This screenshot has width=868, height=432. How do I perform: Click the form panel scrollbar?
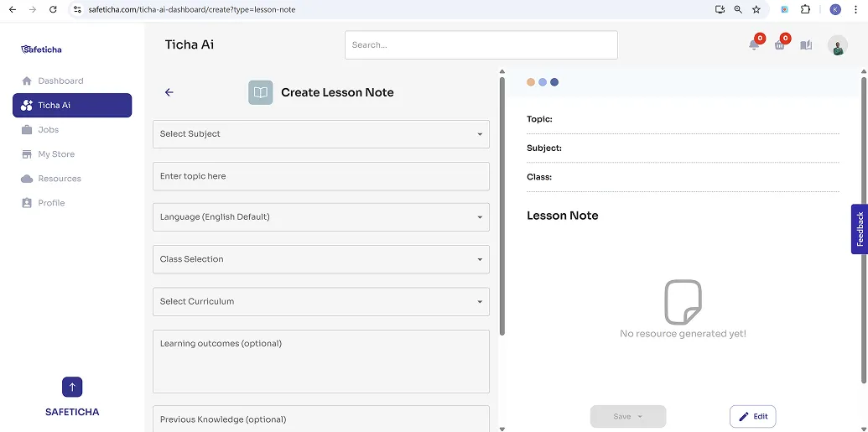[x=502, y=206]
